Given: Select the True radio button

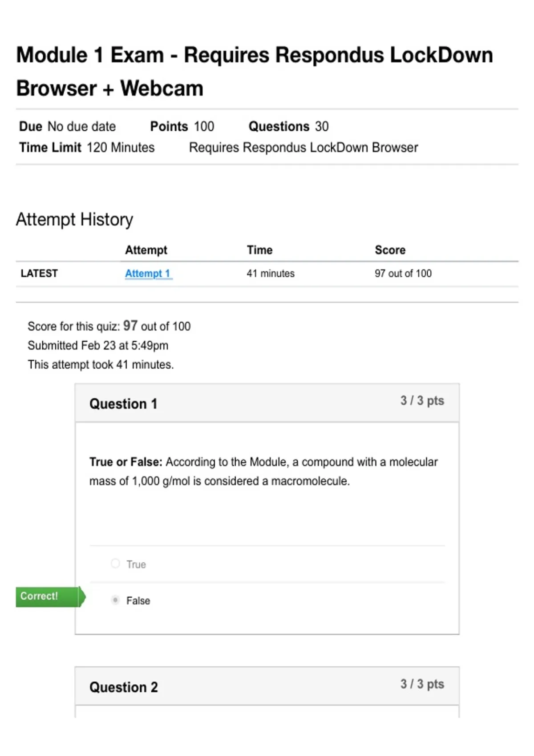Looking at the screenshot, I should pos(115,563).
